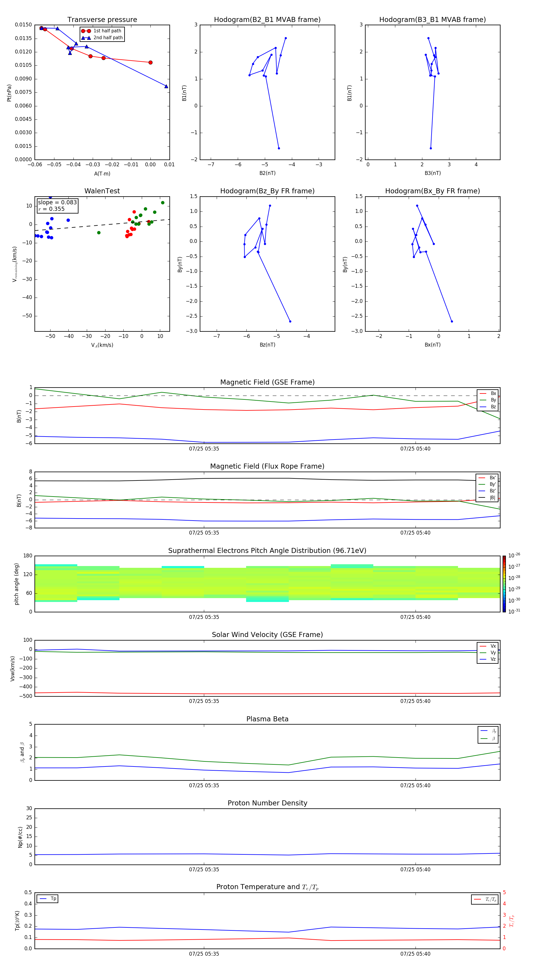Click the 'Magnetic Field (Flux Rope Frame)' title
This screenshot has width=535, height=980.
[267, 467]
